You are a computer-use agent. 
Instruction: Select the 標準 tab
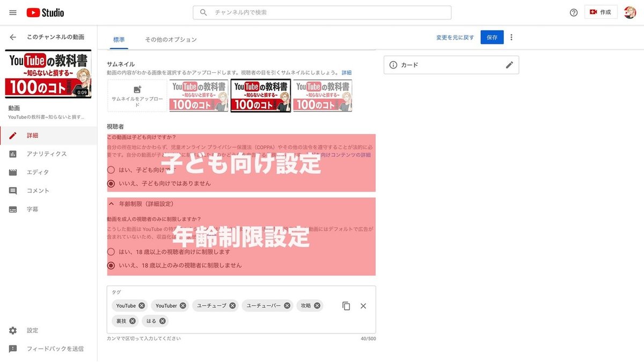pyautogui.click(x=119, y=40)
